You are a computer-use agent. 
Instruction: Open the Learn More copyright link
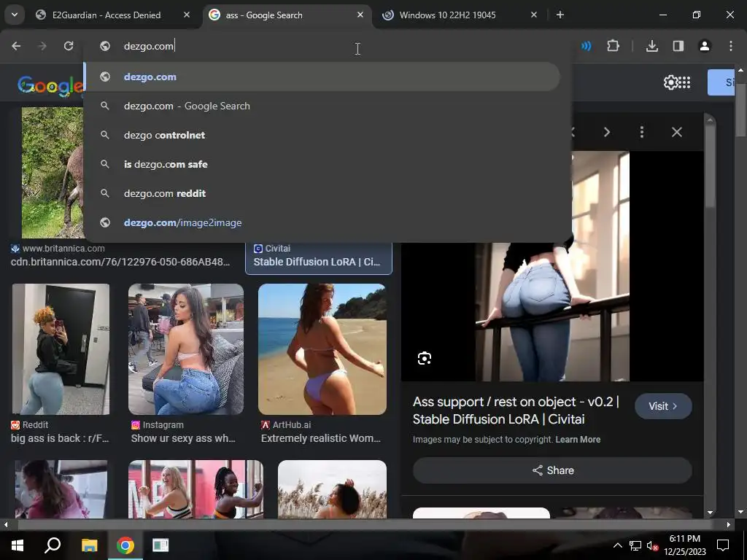pos(578,440)
